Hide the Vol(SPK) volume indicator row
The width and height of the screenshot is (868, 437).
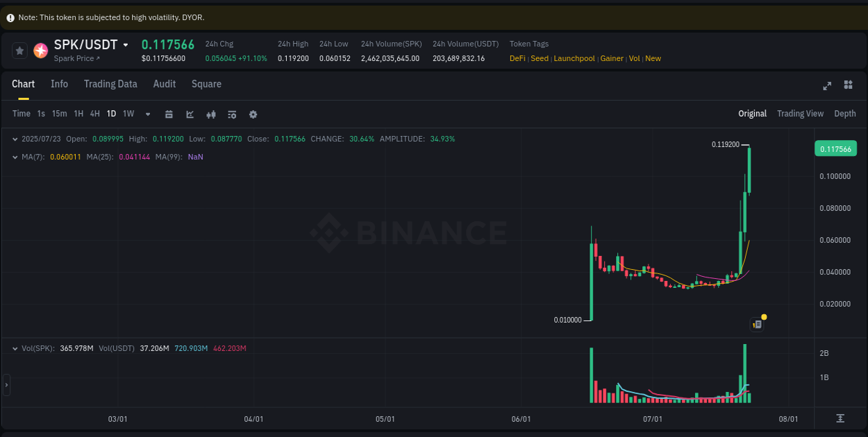15,348
